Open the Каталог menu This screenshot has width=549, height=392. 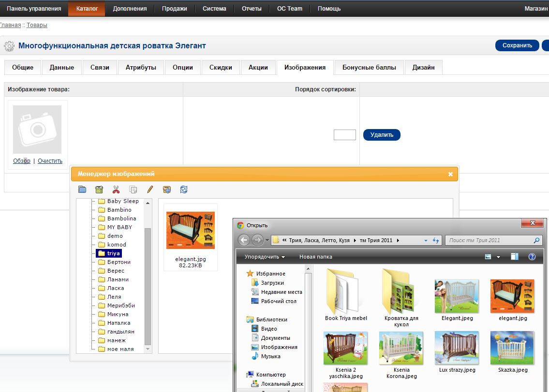87,9
